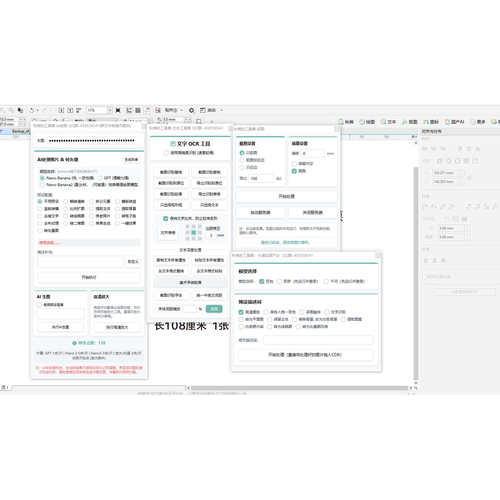Viewport: 500px width, 500px height.
Task: Click the enlarge button in the HD upscale box
Action: click(117, 327)
